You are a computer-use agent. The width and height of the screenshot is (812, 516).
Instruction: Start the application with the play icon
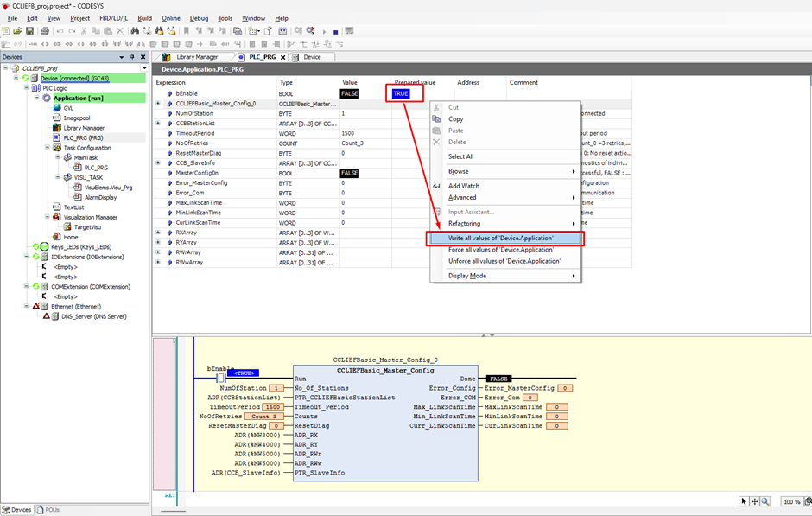click(325, 32)
